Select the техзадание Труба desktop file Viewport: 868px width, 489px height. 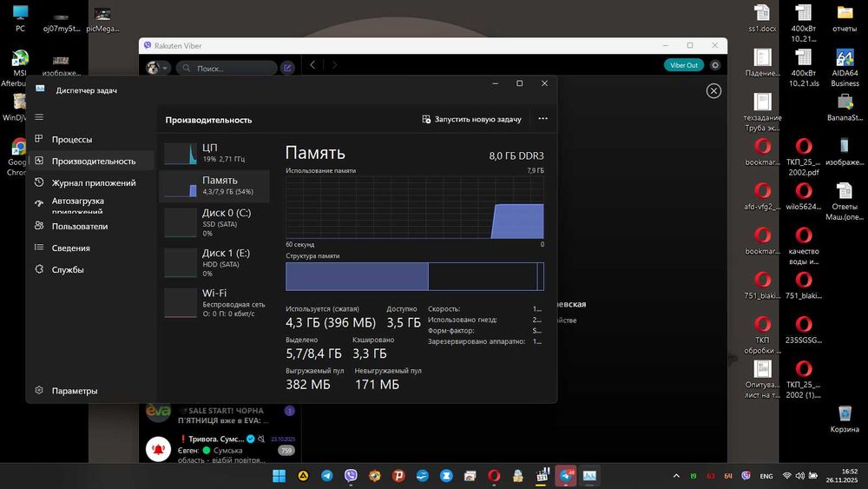pos(762,112)
